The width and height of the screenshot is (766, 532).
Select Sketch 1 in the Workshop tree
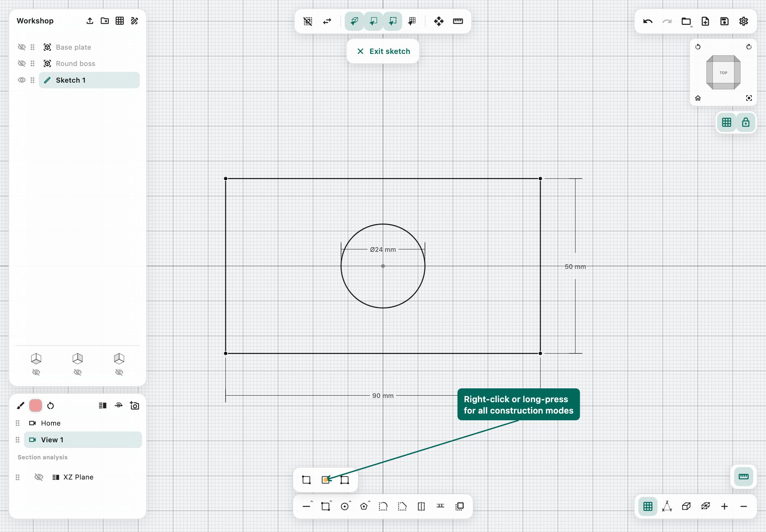[89, 80]
